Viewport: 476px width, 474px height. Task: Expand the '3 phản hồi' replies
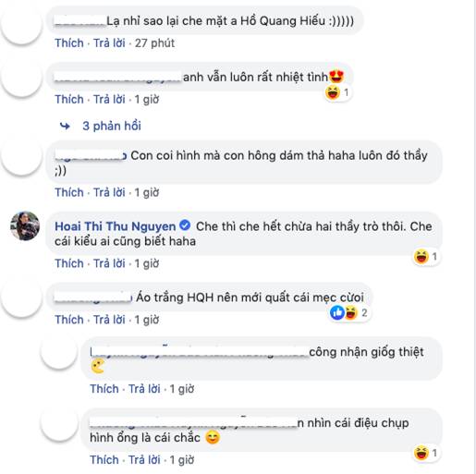112,126
